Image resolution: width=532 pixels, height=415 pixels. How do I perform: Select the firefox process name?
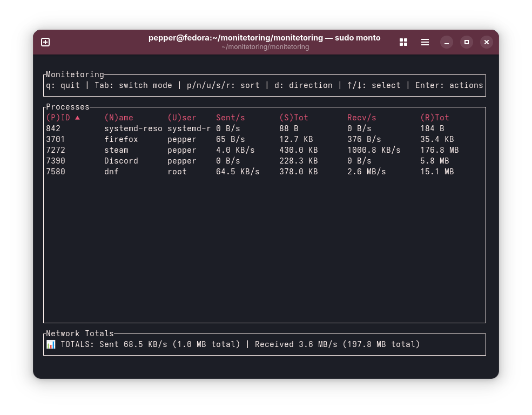point(121,139)
